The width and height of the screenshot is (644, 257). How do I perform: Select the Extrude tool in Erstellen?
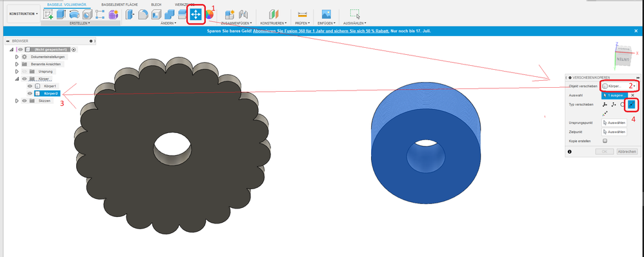tap(61, 15)
